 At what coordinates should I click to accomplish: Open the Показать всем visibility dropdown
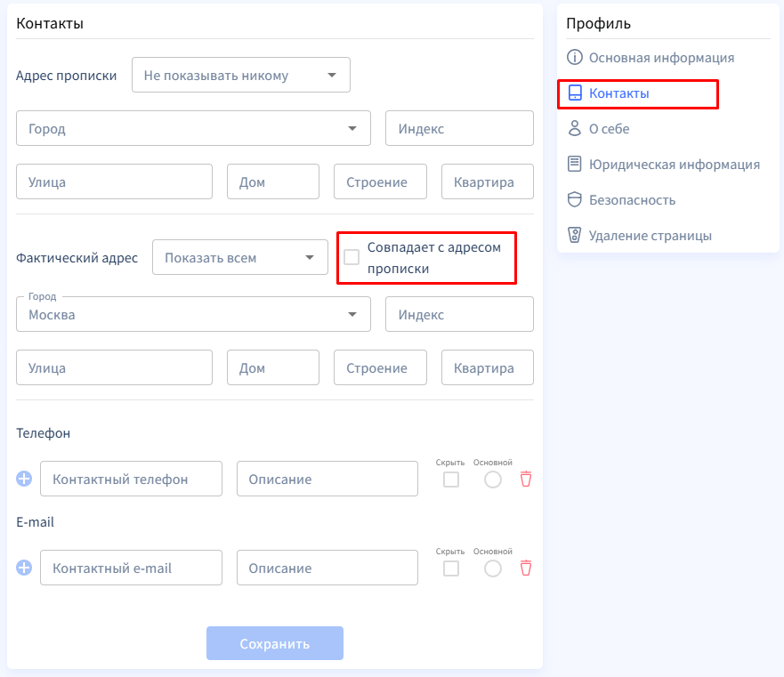click(x=240, y=258)
